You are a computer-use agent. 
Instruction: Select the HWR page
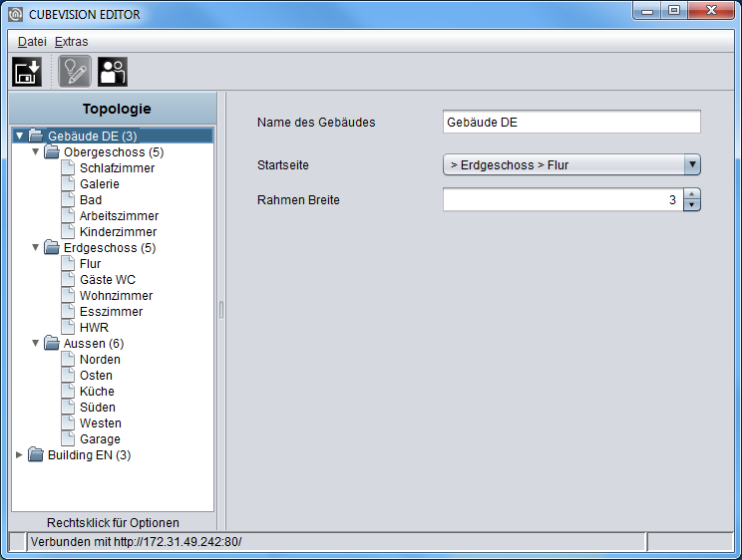tap(94, 327)
